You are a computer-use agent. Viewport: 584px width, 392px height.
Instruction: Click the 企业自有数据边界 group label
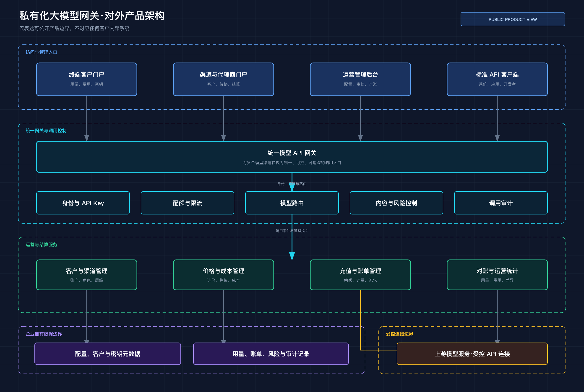coord(44,334)
